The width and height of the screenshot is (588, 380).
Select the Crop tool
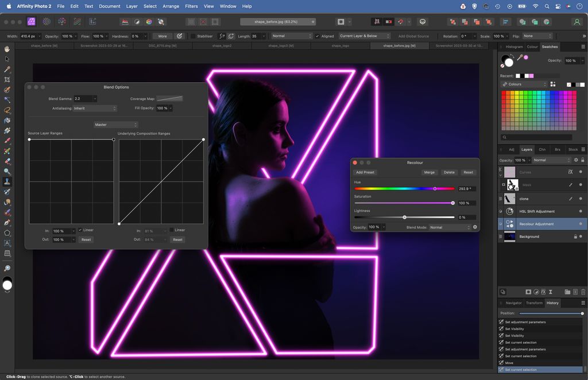(7, 80)
